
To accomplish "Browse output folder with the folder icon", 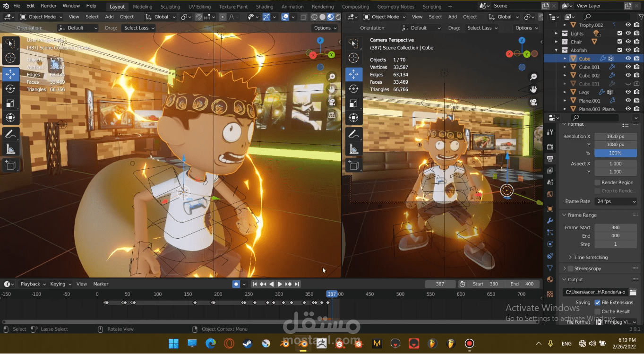I will click(633, 292).
